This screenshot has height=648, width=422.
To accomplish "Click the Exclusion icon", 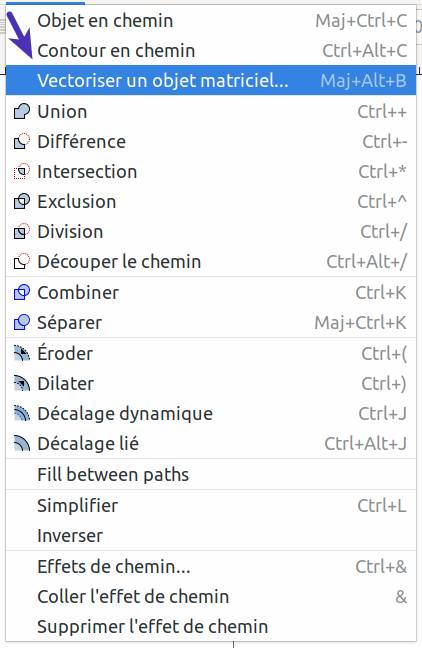I will pos(22,202).
